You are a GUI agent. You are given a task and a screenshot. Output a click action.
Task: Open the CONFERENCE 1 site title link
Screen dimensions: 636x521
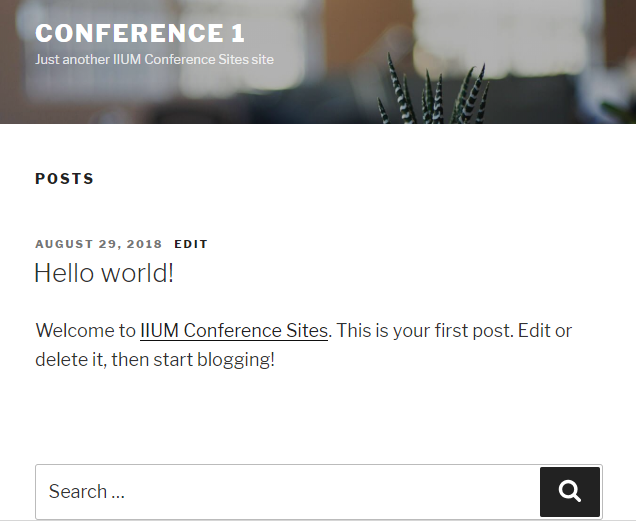coord(140,33)
